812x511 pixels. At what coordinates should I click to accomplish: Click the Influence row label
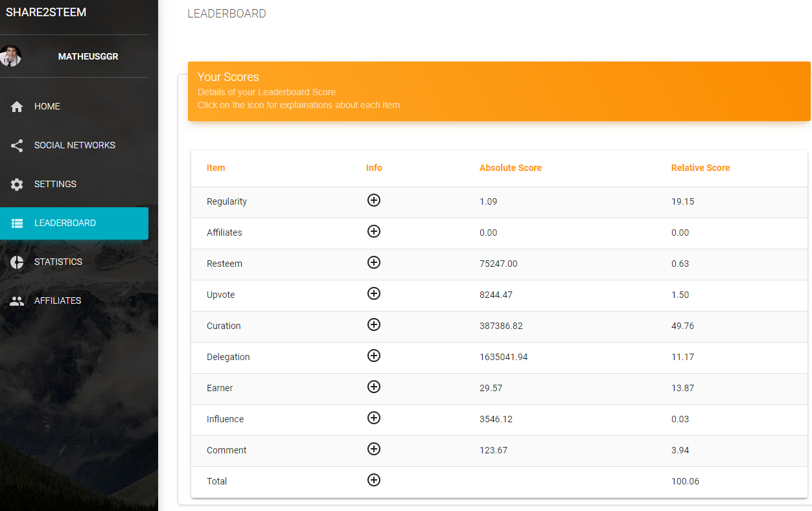point(226,419)
